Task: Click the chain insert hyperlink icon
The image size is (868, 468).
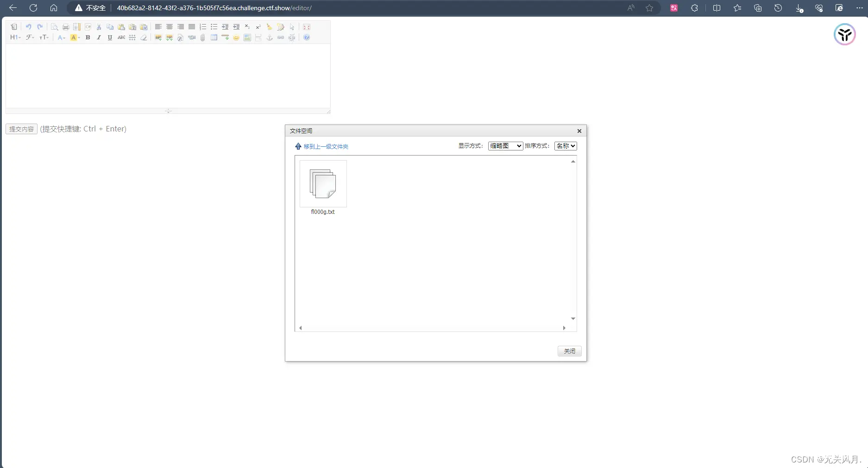Action: (x=281, y=37)
